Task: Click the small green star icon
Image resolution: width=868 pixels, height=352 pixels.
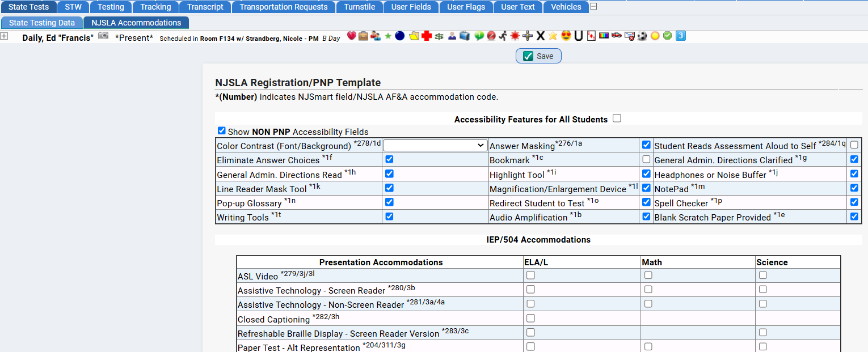Action: point(388,36)
